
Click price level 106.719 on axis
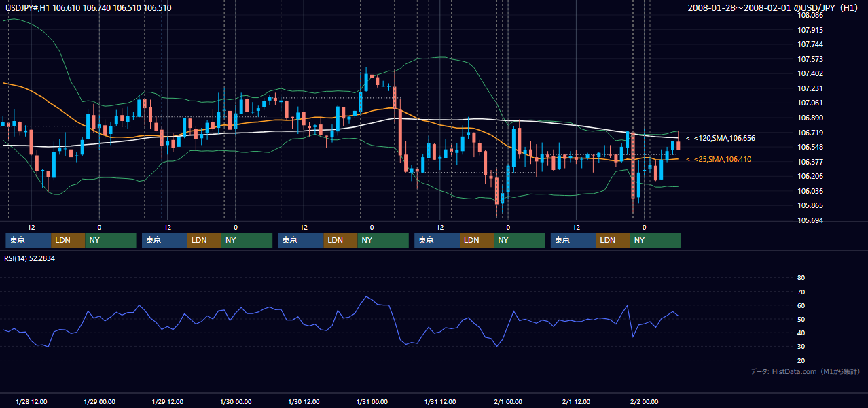tap(810, 133)
